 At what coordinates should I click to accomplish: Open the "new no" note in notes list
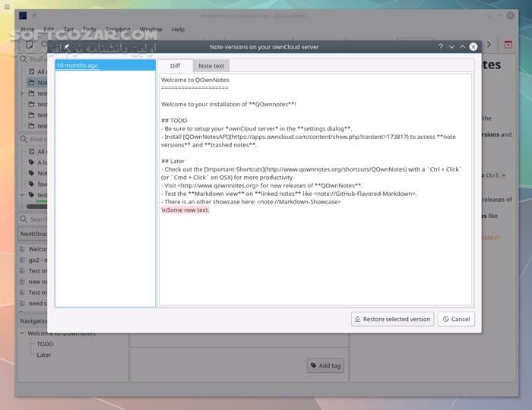click(33, 282)
